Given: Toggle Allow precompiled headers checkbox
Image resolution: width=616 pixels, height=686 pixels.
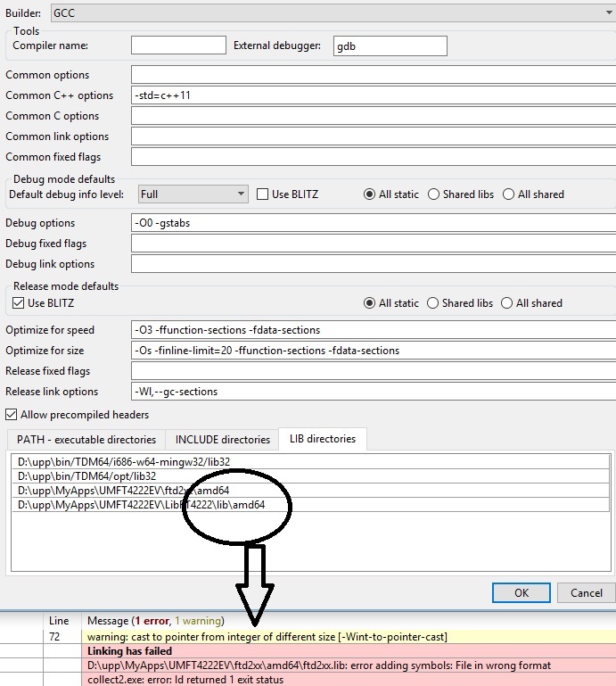Looking at the screenshot, I should point(12,415).
